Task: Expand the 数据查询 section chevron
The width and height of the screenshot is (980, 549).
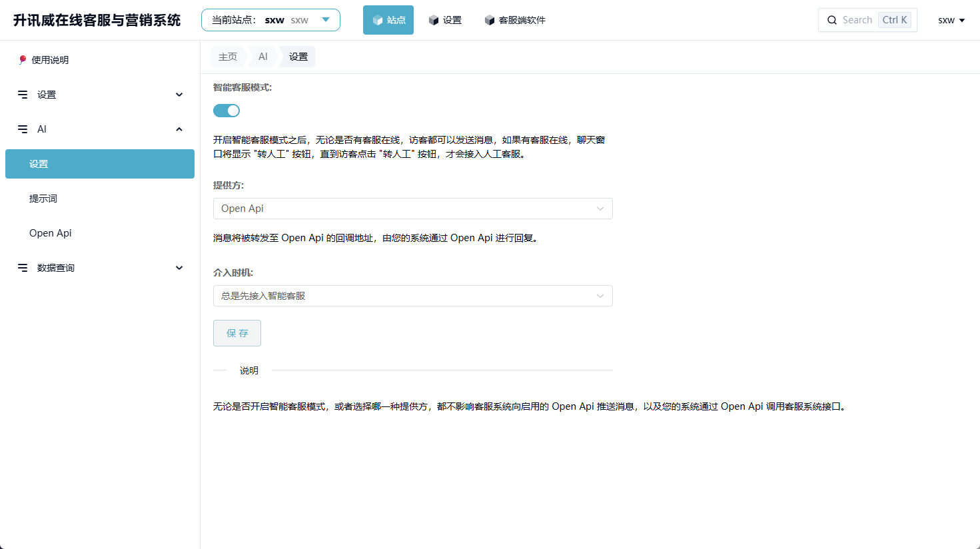Action: tap(179, 268)
